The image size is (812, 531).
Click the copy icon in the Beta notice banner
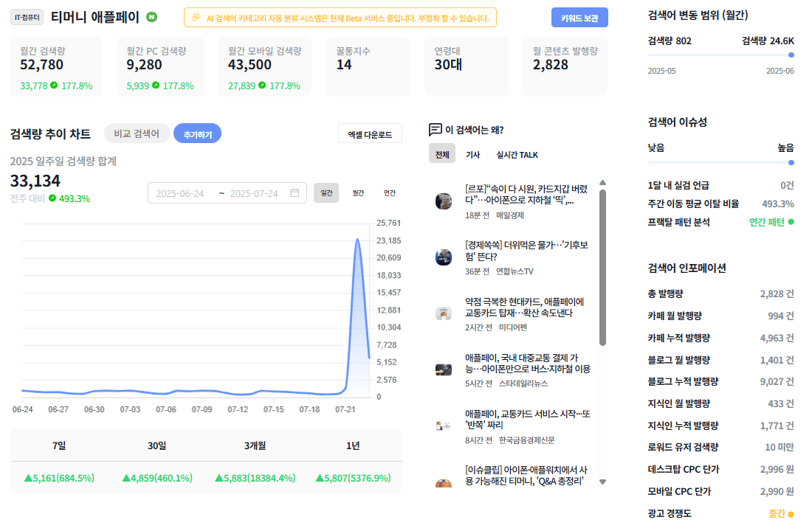click(196, 18)
